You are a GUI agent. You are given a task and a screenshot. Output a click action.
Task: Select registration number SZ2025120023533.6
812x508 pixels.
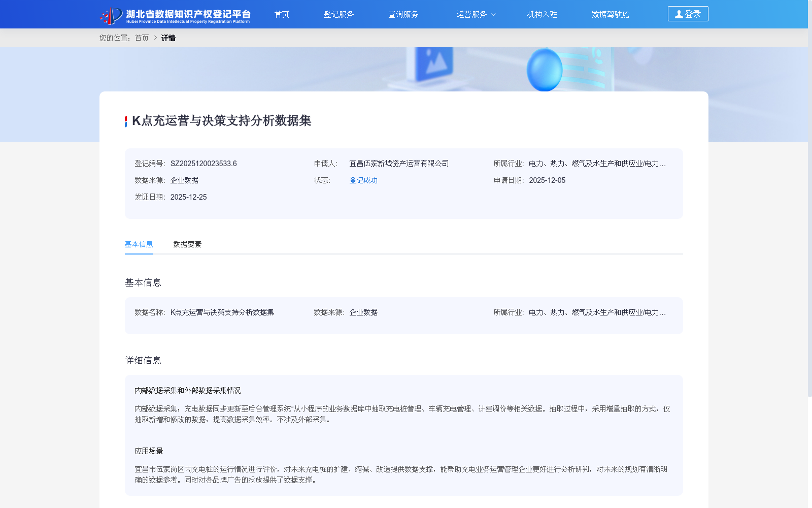[x=204, y=164]
